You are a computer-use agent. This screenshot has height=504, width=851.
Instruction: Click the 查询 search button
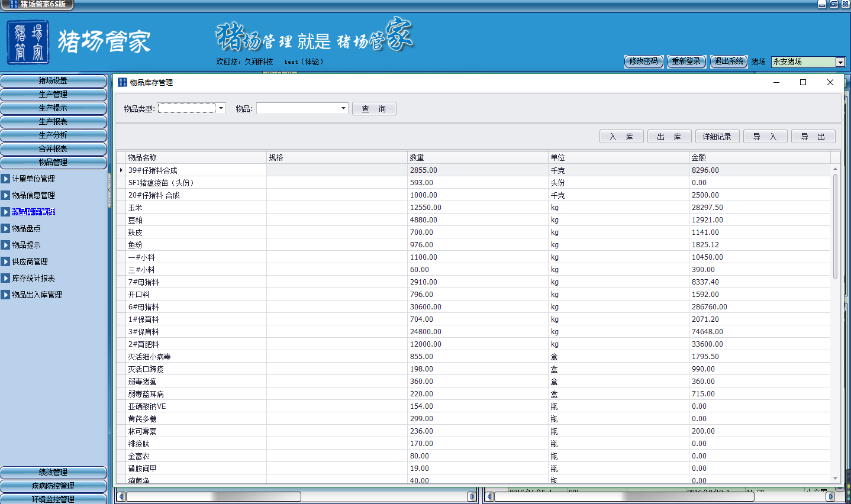tap(374, 109)
